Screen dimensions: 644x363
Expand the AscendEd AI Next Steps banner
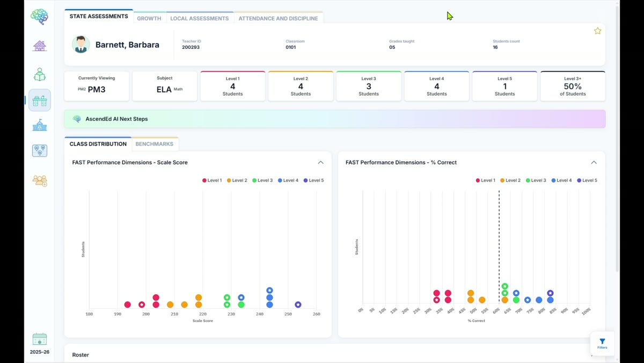335,119
